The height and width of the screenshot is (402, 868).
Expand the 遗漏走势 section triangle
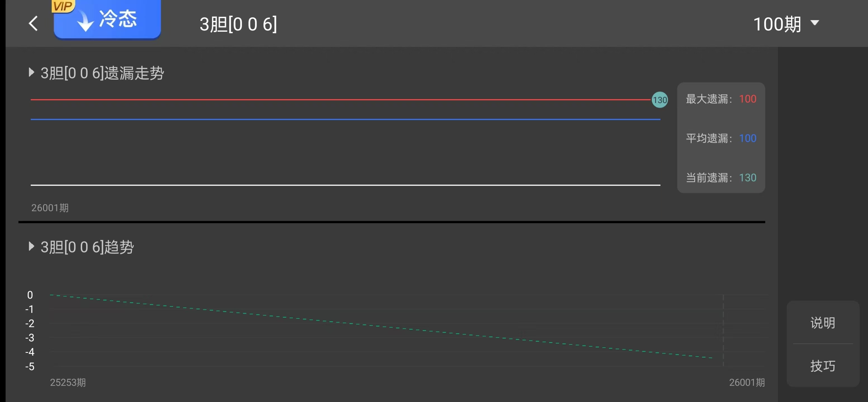pyautogui.click(x=31, y=72)
